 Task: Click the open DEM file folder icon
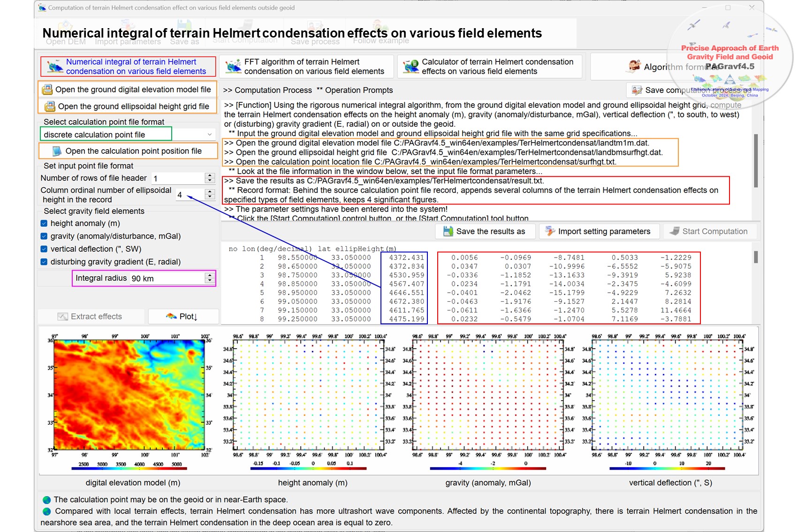pos(47,90)
